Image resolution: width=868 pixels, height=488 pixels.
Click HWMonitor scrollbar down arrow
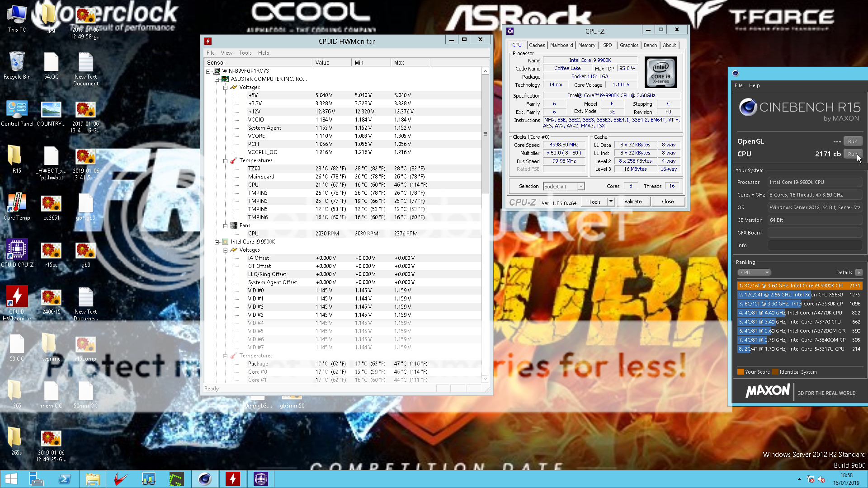(485, 379)
